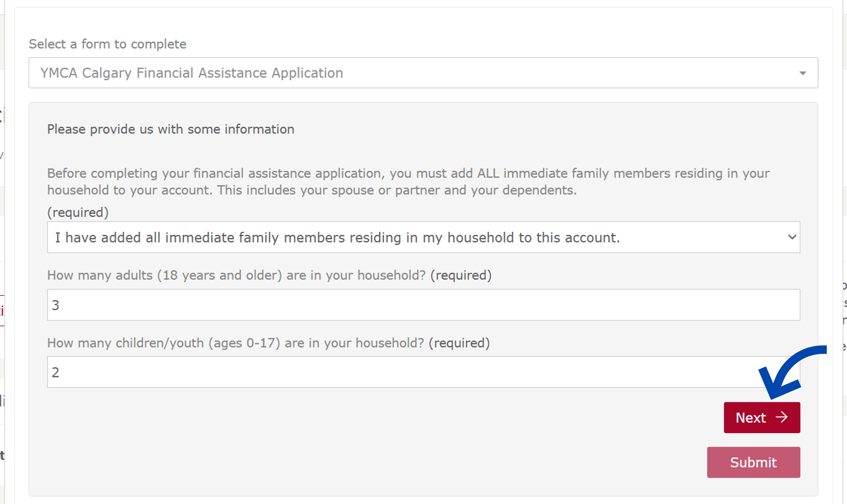Click the right arrow icon inside Next
Screen dimensions: 847x504
[x=782, y=417]
